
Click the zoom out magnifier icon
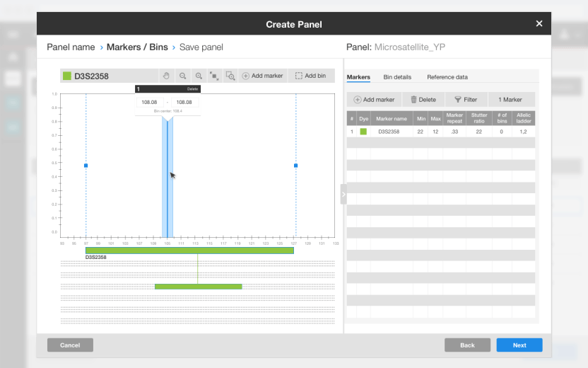(182, 76)
